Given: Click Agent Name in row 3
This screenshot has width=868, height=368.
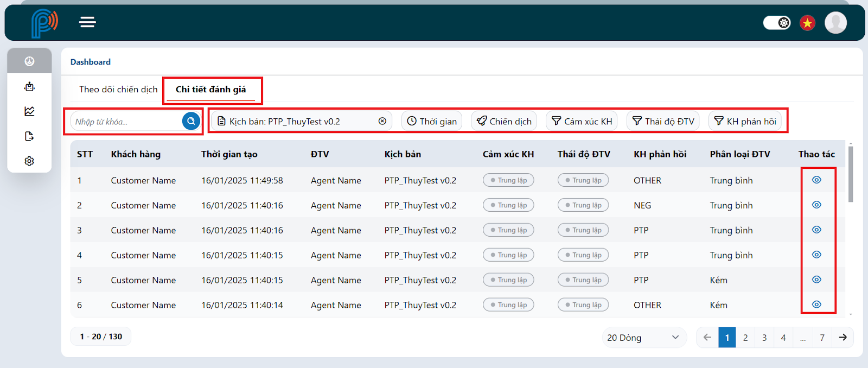Looking at the screenshot, I should 336,230.
